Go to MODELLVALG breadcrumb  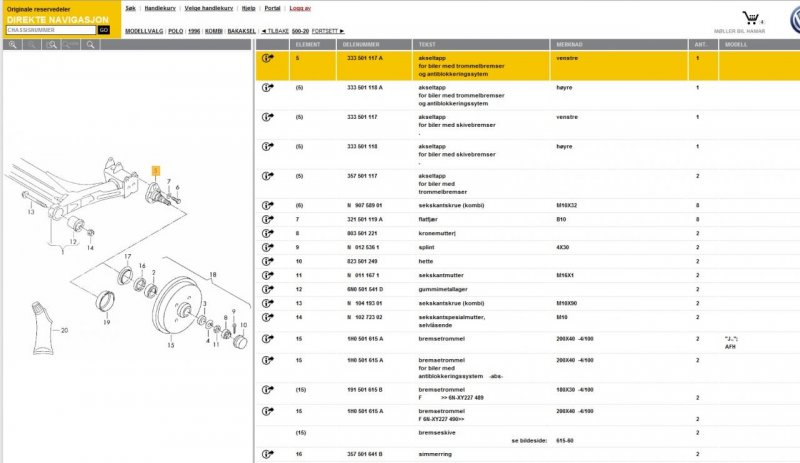[143, 31]
